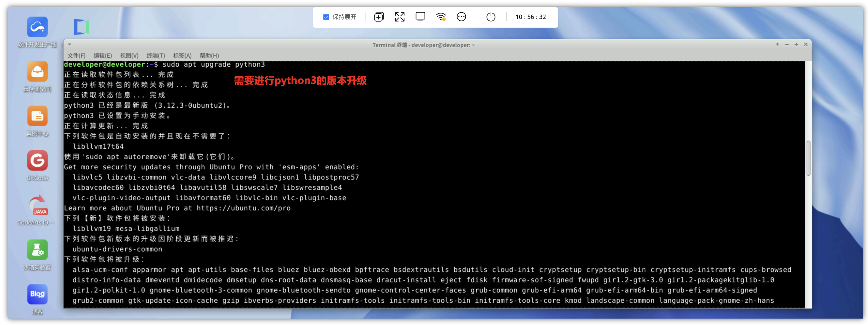Click the more options ellipsis icon
The image size is (868, 325).
click(461, 17)
